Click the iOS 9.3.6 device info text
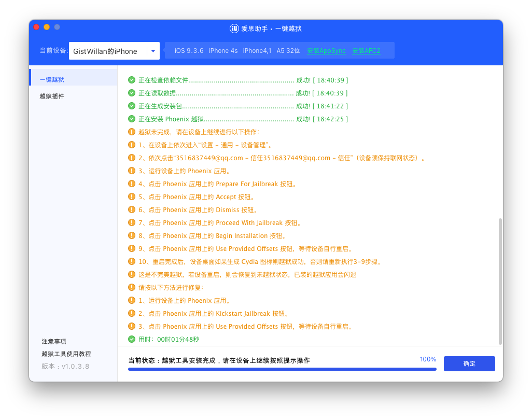532x420 pixels. [189, 50]
